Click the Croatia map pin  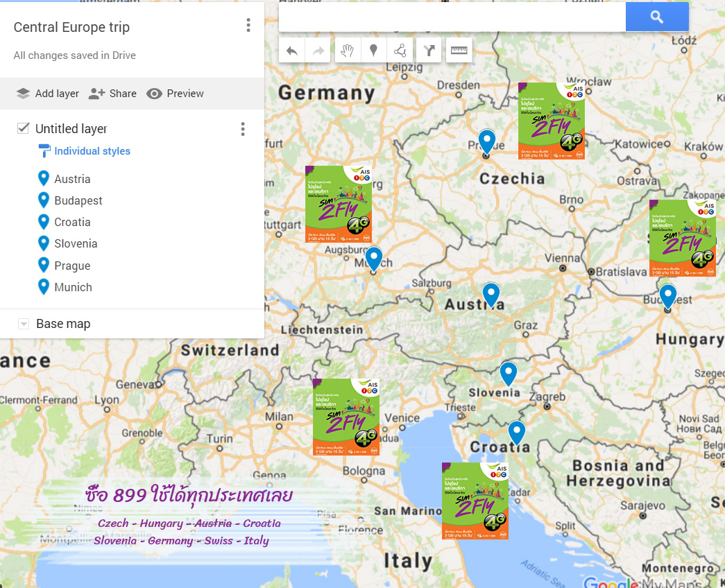[x=516, y=433]
